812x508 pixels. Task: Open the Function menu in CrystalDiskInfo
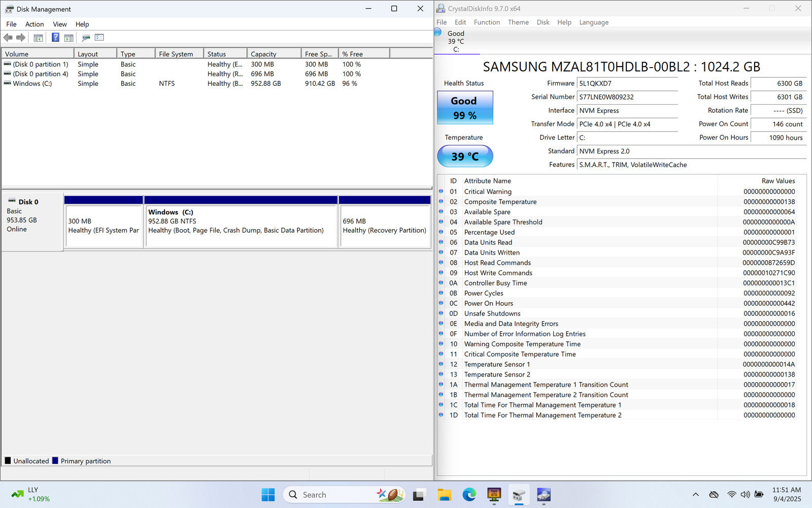[487, 22]
